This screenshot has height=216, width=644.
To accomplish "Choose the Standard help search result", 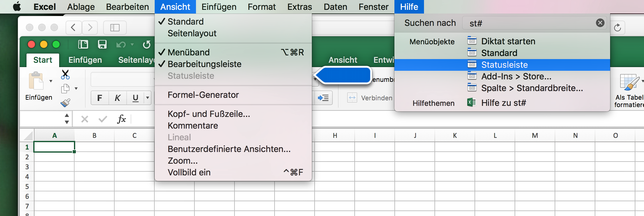I will tap(502, 53).
